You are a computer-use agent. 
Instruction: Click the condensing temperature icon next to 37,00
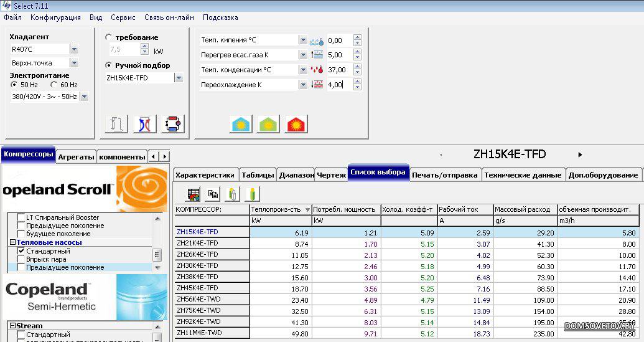[317, 70]
